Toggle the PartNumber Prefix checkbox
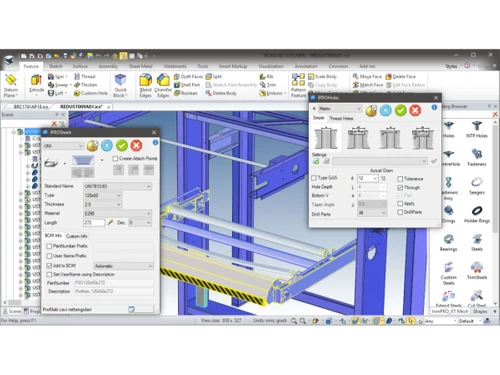Viewport: 500px width, 375px height. (x=49, y=246)
